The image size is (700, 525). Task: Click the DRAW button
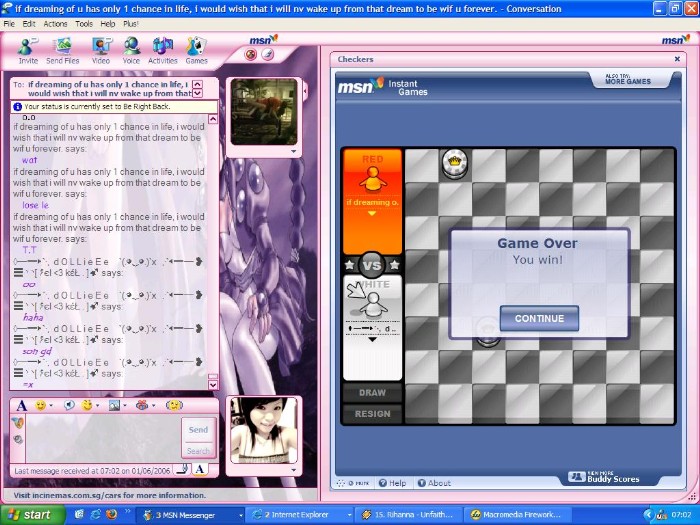coord(372,393)
